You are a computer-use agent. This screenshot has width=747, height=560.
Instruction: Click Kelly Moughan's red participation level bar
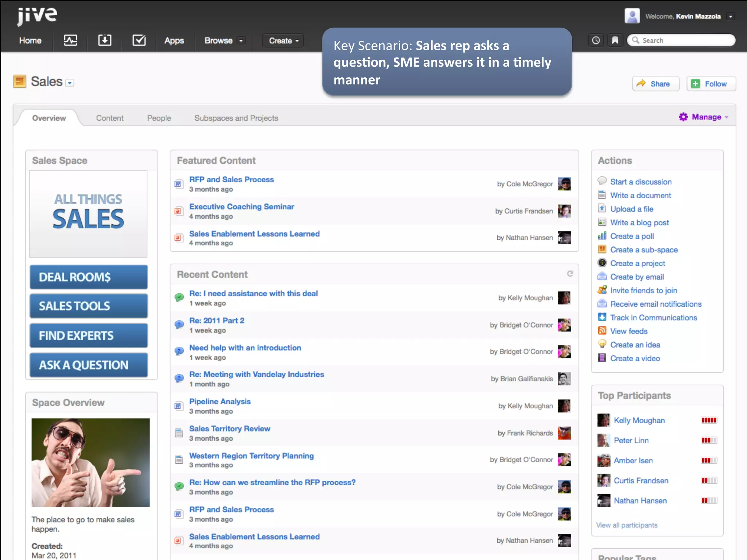[709, 420]
